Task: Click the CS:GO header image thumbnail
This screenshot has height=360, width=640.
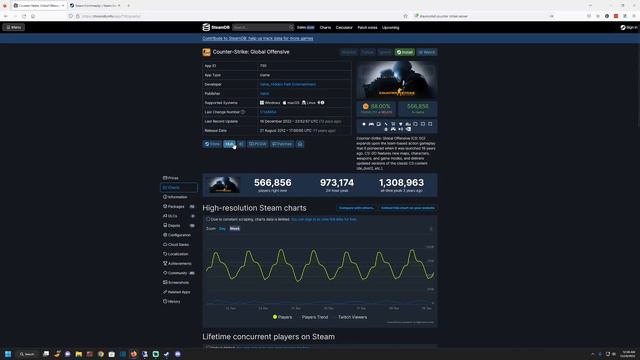Action: [397, 80]
